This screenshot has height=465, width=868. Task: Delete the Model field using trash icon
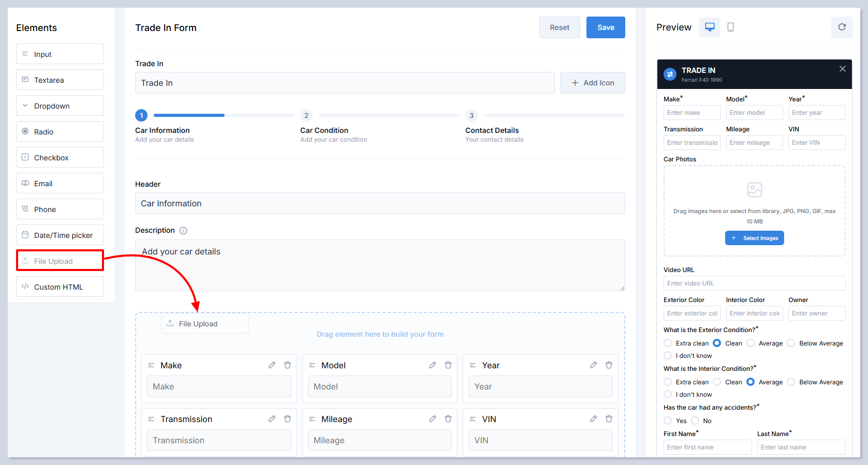click(x=448, y=365)
